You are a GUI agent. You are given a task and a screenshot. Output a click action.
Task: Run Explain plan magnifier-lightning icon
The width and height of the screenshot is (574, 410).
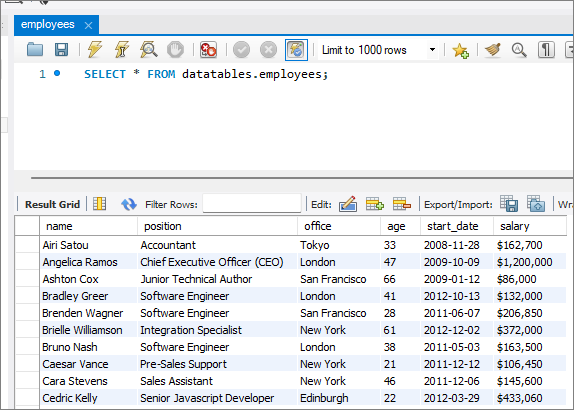click(149, 49)
